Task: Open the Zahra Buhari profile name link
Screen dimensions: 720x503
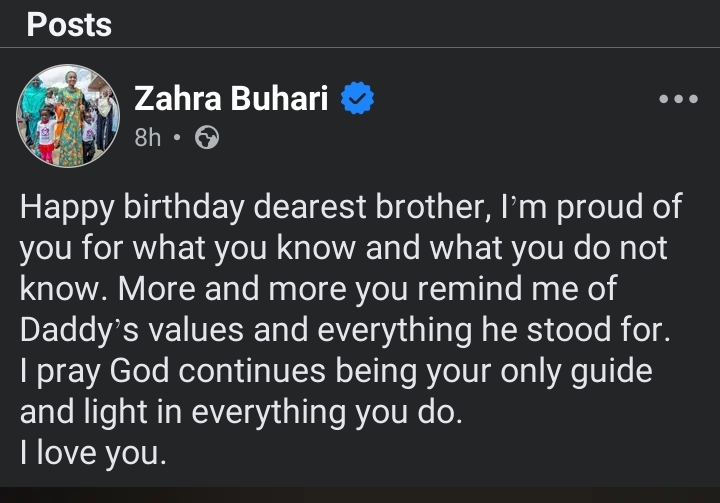Action: [234, 99]
